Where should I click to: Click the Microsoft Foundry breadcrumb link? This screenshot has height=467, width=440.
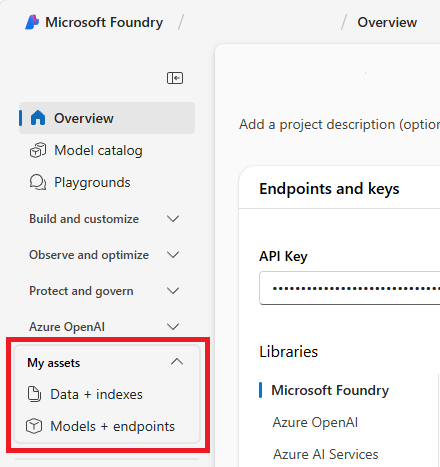click(x=104, y=22)
